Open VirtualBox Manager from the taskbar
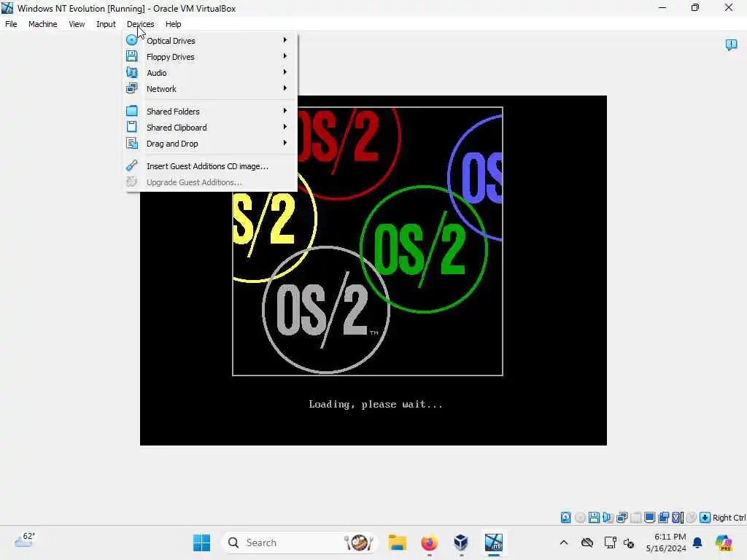The image size is (747, 560). 461,542
